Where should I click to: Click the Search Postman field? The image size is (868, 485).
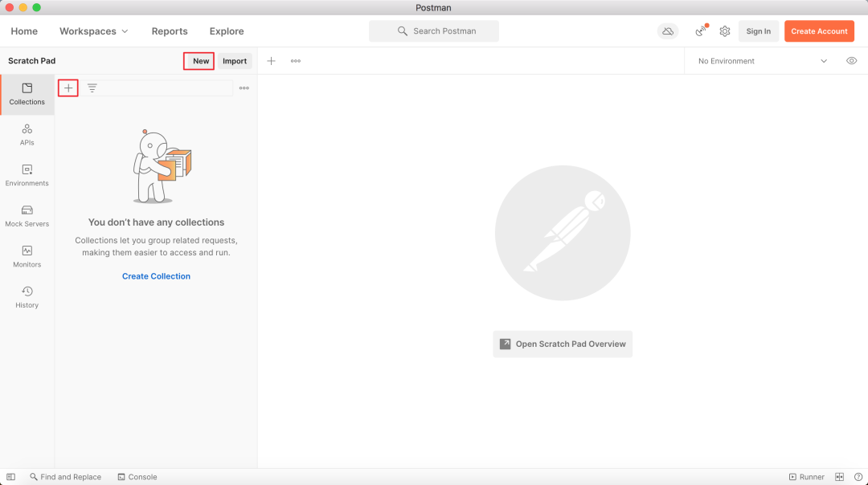(x=434, y=31)
